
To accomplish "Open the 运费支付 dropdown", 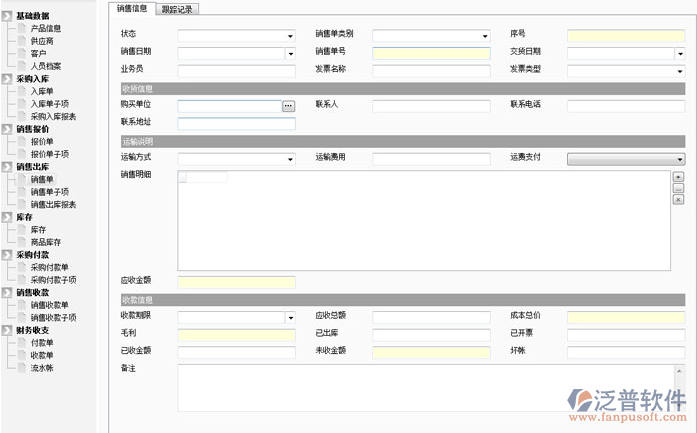I will (679, 159).
